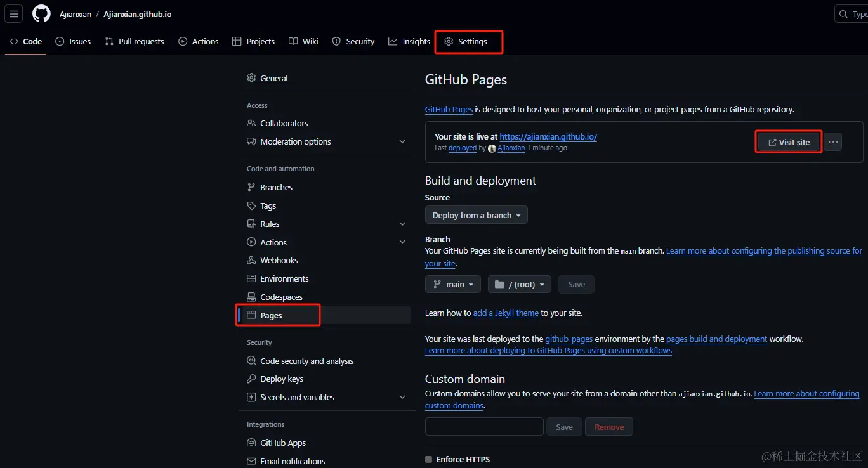The image size is (868, 468).
Task: Open Branches settings page
Action: coord(325,187)
